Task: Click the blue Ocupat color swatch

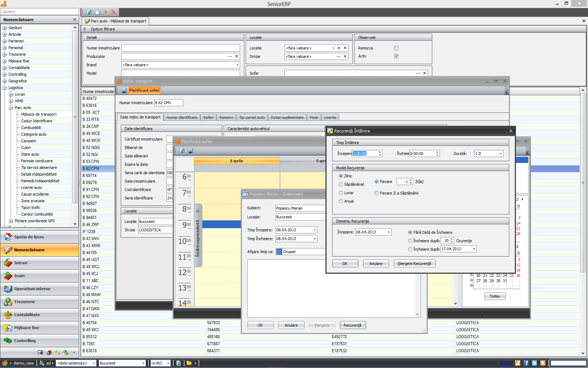Action: tap(279, 252)
